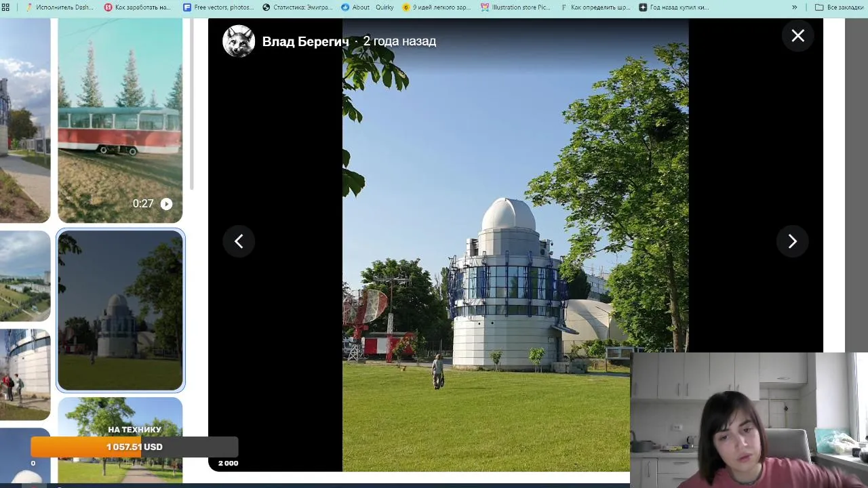Open the tree-lined park path thumbnail
868x488 pixels.
point(120,441)
